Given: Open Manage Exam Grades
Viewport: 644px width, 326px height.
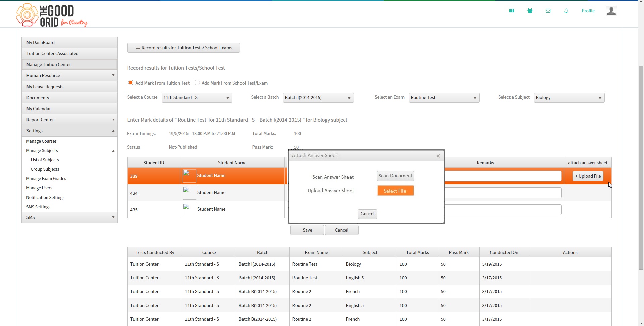Looking at the screenshot, I should point(46,179).
